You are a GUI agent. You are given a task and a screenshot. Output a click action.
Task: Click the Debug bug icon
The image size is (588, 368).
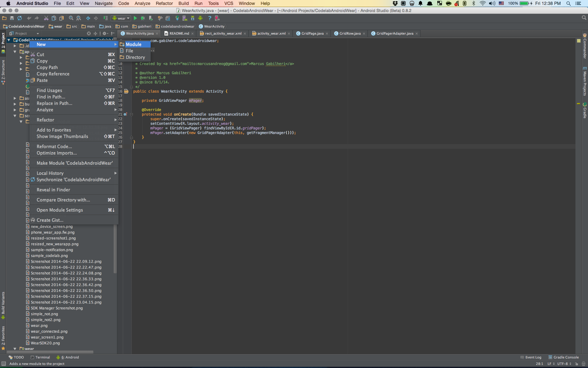pyautogui.click(x=143, y=18)
